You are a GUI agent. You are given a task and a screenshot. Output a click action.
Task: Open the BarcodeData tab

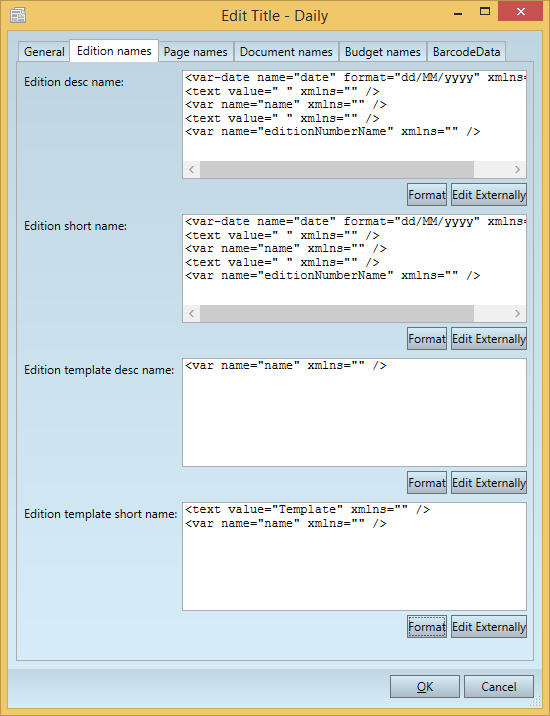click(466, 52)
